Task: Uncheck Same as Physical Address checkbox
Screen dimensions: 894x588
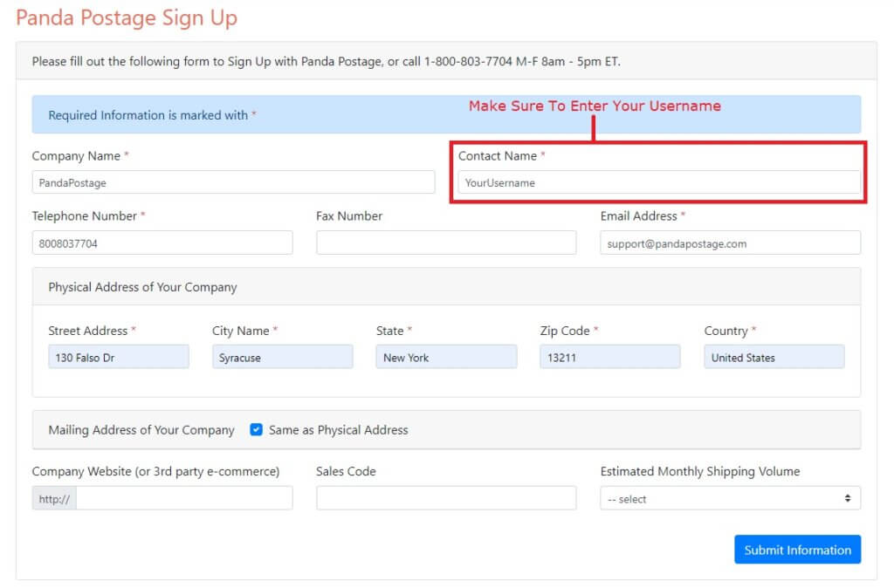Action: pyautogui.click(x=257, y=429)
